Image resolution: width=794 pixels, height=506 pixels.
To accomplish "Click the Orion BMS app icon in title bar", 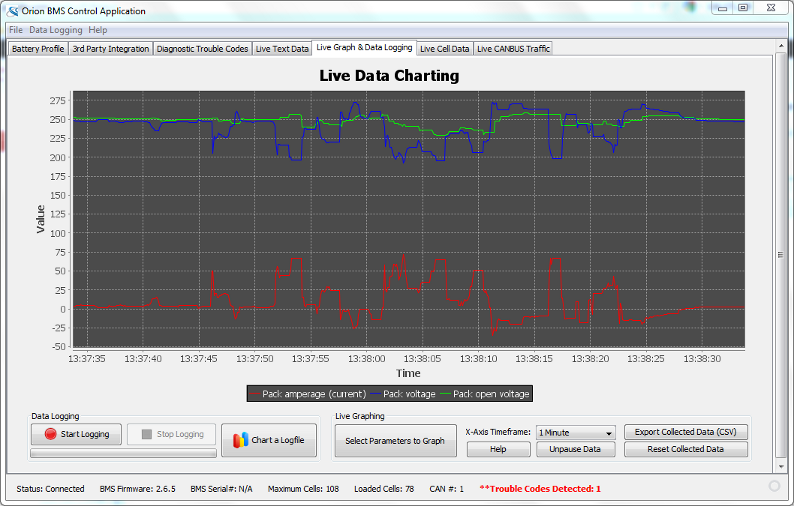I will click(x=13, y=11).
